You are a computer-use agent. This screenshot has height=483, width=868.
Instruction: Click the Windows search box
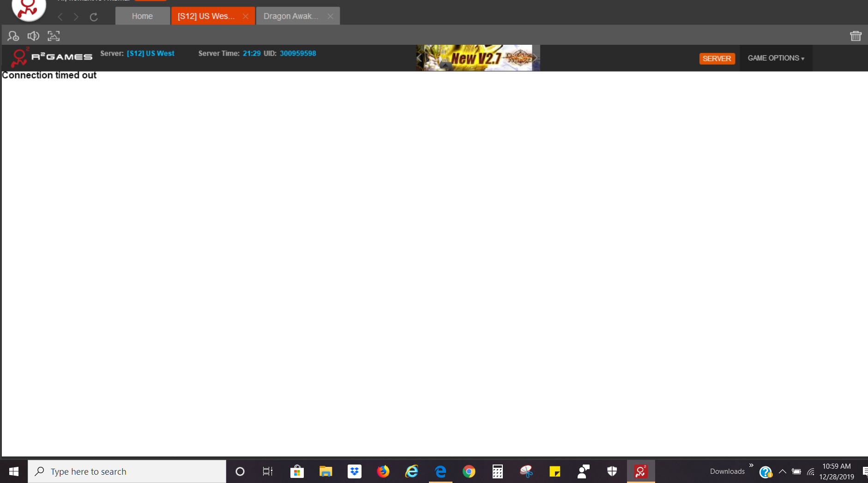coord(127,471)
